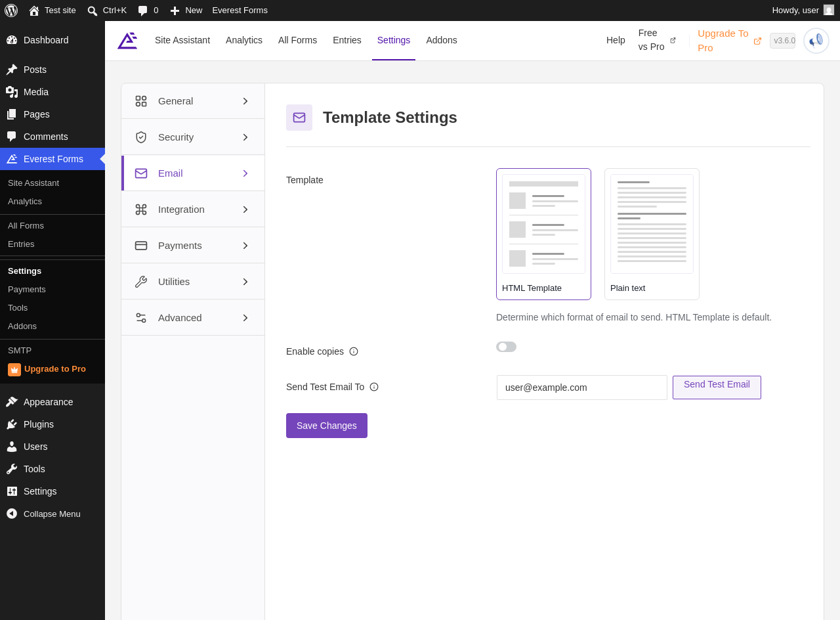Expand the Payments section chevron

pos(245,246)
